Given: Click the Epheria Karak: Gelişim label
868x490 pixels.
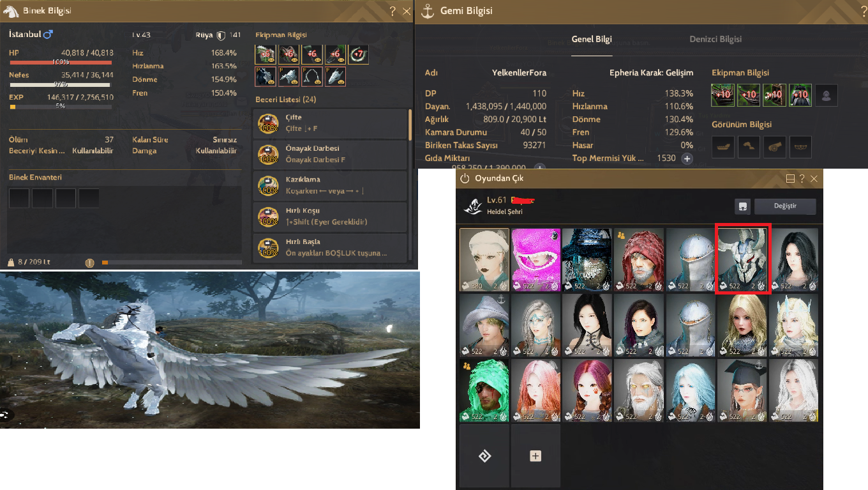Looking at the screenshot, I should pyautogui.click(x=651, y=73).
